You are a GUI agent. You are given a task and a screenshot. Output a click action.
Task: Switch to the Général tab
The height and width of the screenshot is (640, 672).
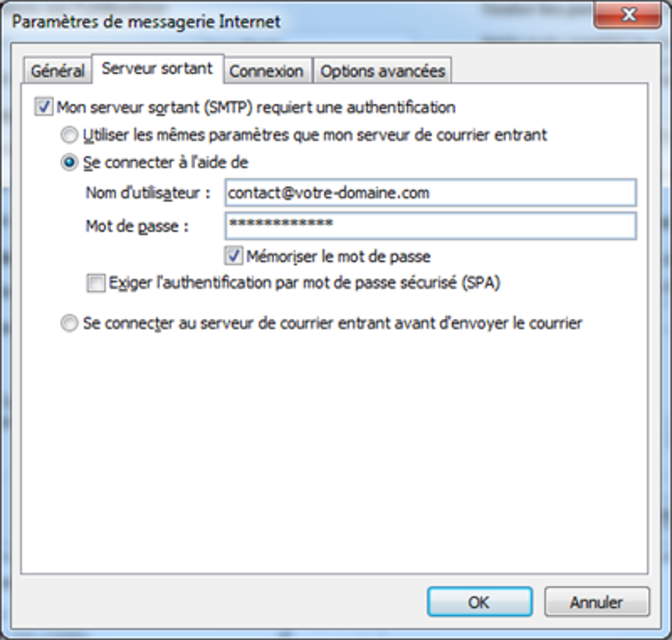click(58, 72)
